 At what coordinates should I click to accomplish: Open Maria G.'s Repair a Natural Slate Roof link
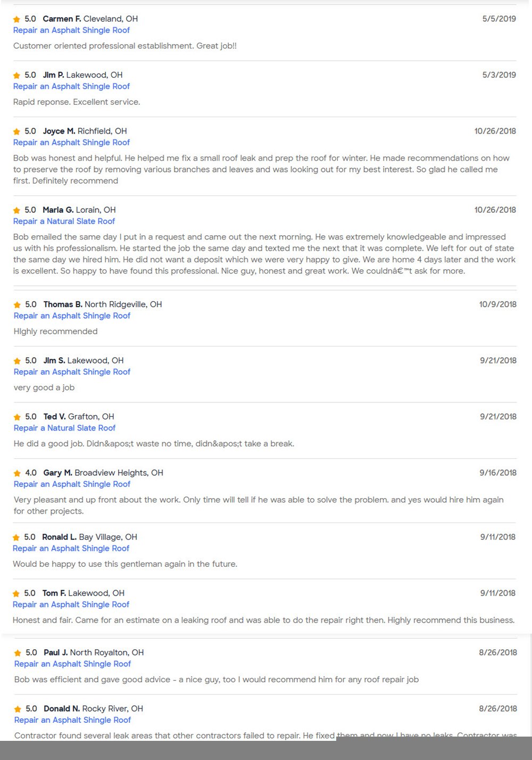click(x=64, y=221)
